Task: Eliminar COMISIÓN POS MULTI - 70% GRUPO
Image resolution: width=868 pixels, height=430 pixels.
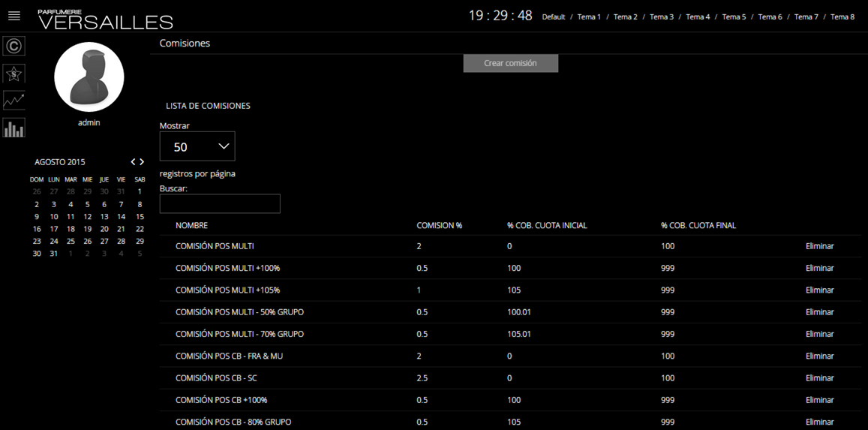Action: (x=819, y=334)
